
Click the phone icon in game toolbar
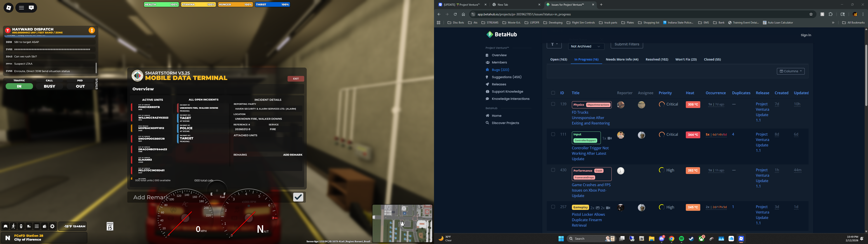pos(21,226)
